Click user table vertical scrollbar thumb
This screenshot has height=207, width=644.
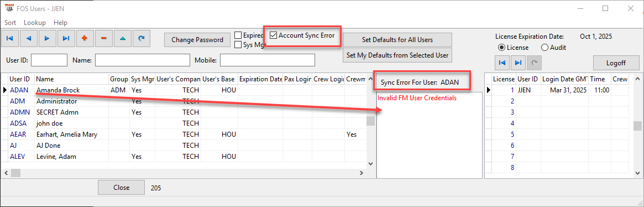[x=370, y=121]
